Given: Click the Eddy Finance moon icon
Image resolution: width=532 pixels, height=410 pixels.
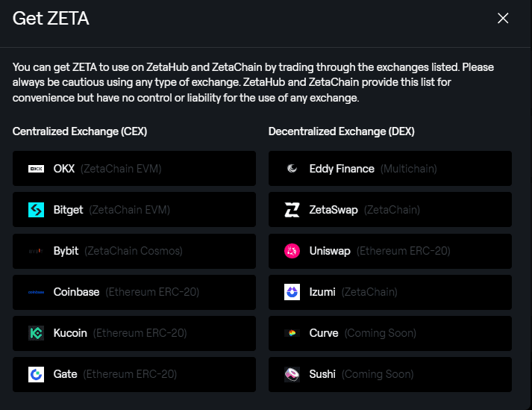Looking at the screenshot, I should 292,169.
